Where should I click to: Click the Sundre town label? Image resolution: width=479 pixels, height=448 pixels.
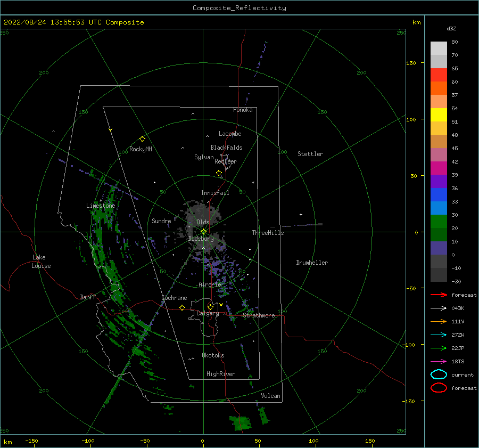(x=161, y=221)
